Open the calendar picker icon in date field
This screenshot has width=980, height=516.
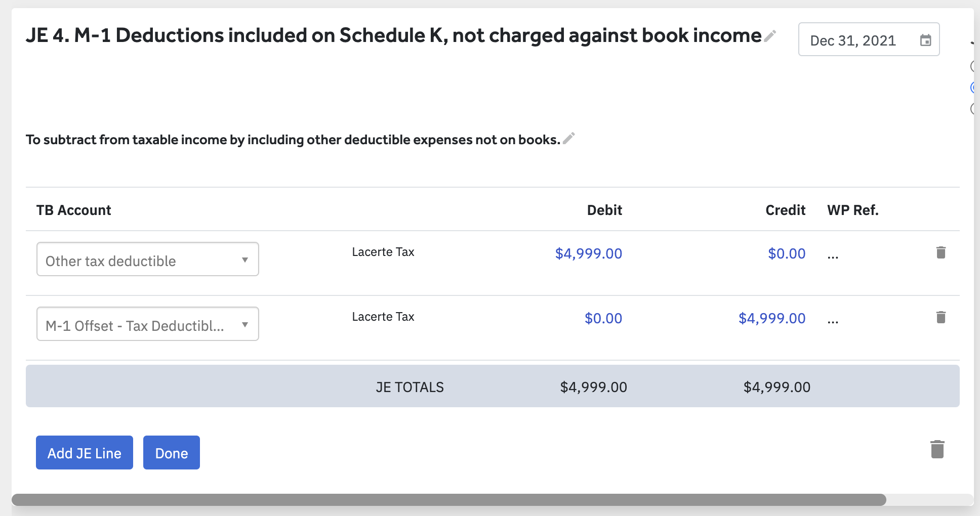click(x=925, y=40)
